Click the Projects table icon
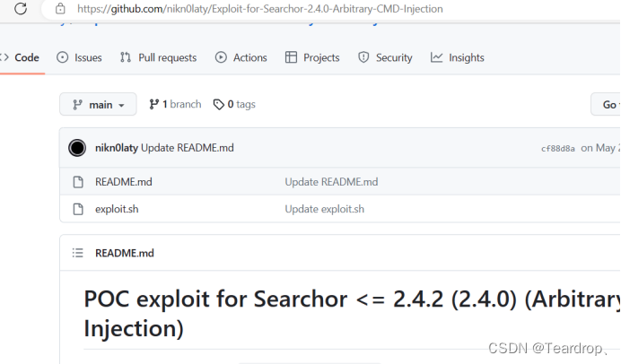Viewport: 621px width, 364px height. [x=291, y=57]
